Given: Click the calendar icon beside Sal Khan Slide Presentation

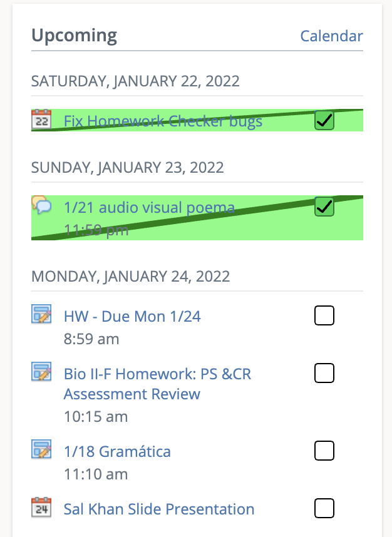Looking at the screenshot, I should click(x=41, y=507).
